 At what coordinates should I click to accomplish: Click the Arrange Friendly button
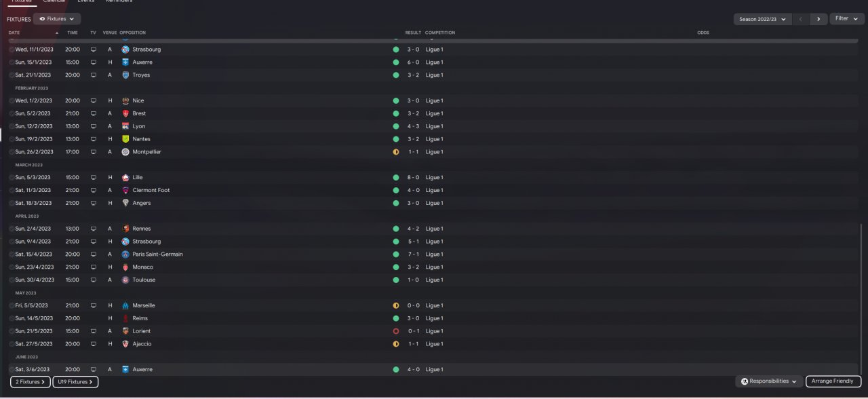[x=833, y=381]
